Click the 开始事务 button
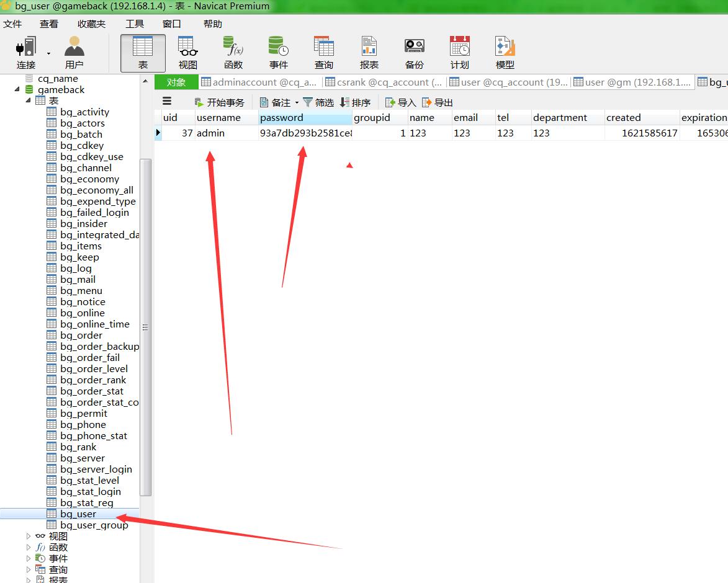 pos(220,102)
